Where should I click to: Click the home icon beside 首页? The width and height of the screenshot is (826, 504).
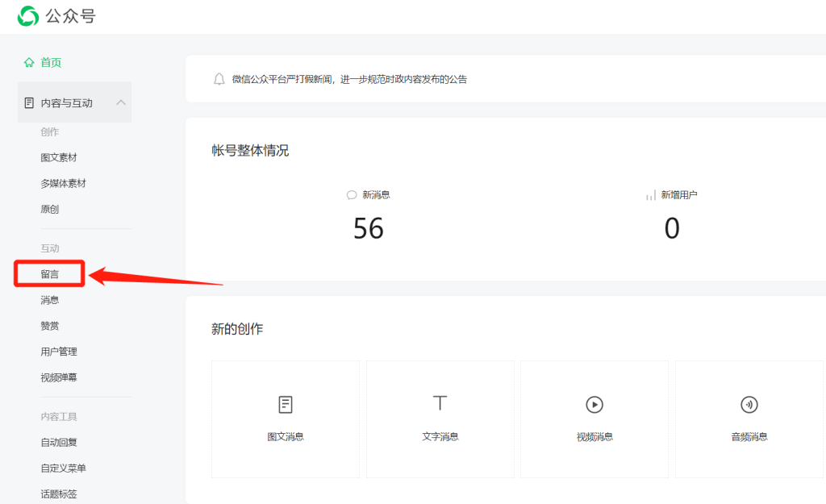29,63
